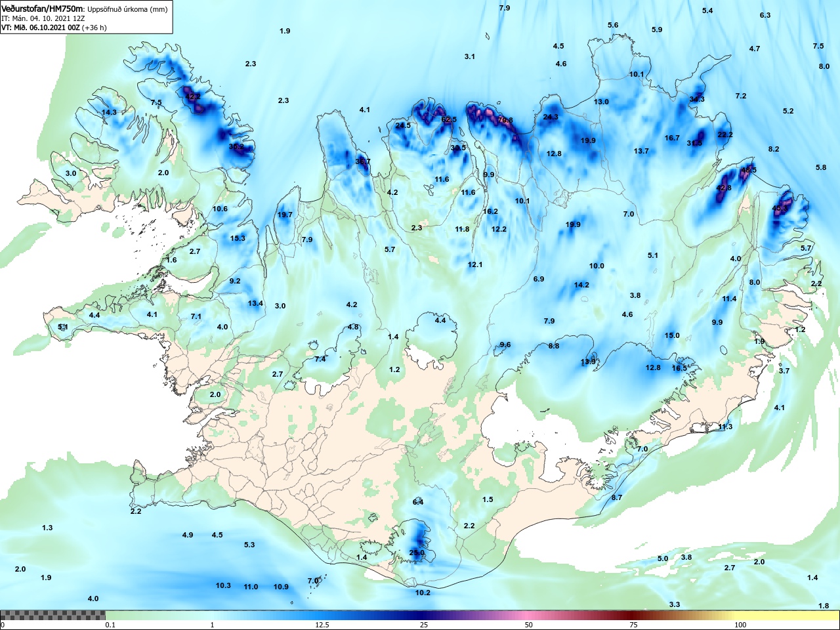Click the 8.7 precipitation value
This screenshot has height=630, width=840.
pos(617,497)
